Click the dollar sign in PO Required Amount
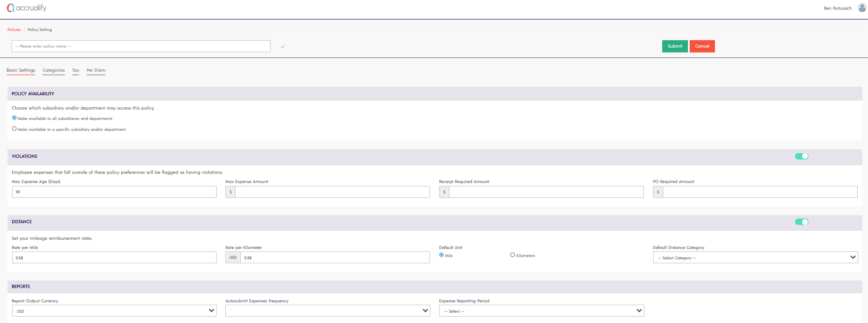This screenshot has height=323, width=868. 658,192
